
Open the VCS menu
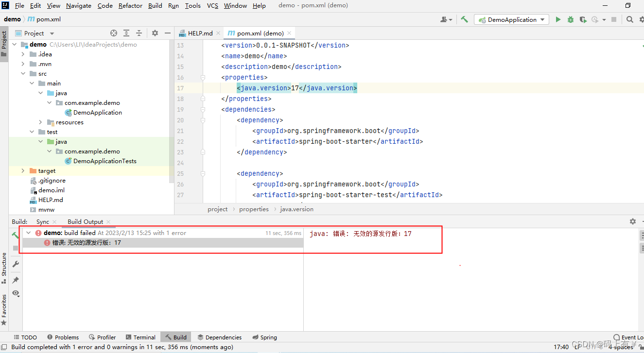coord(212,6)
